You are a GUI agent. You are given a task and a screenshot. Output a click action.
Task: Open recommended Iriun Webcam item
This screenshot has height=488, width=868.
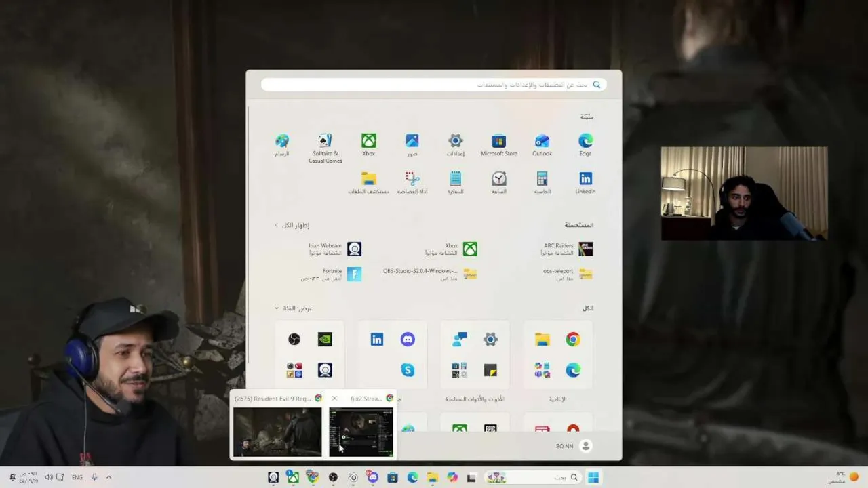(335, 249)
